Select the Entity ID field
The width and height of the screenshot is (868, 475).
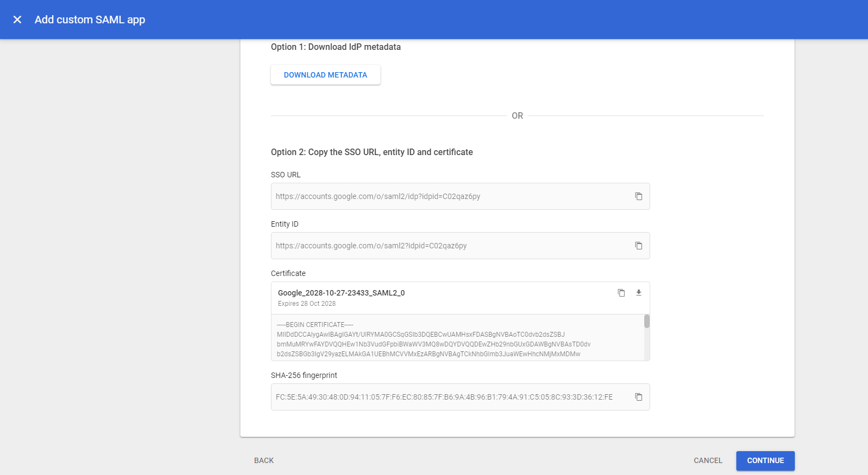460,246
